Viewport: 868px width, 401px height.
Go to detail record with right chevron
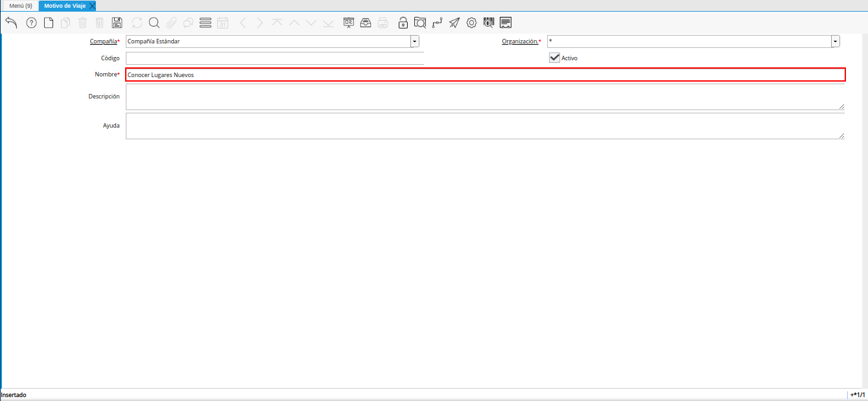point(260,23)
